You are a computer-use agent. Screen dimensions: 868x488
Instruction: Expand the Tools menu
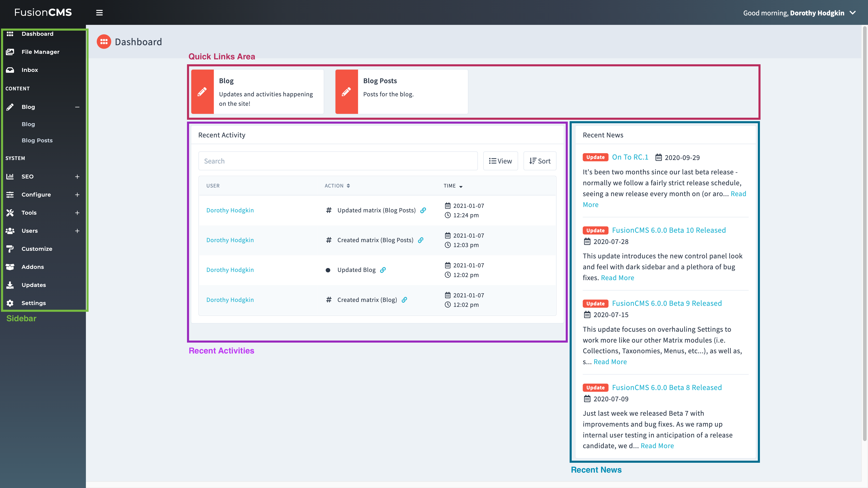tap(77, 213)
